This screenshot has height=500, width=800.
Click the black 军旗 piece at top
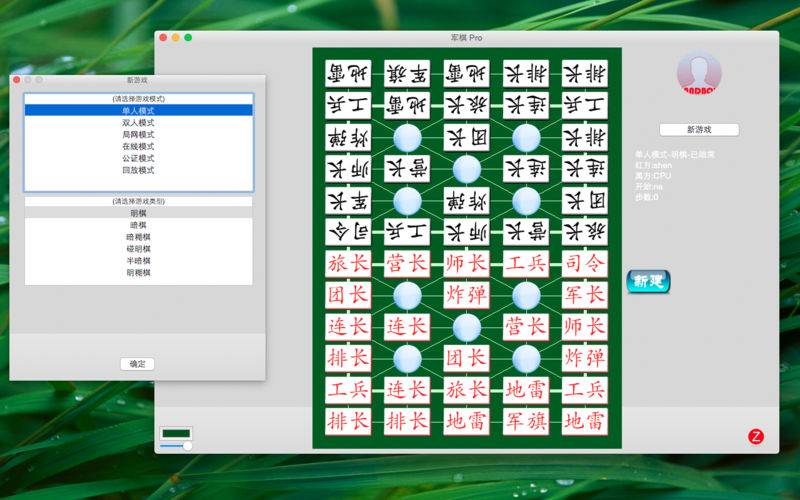(x=407, y=73)
